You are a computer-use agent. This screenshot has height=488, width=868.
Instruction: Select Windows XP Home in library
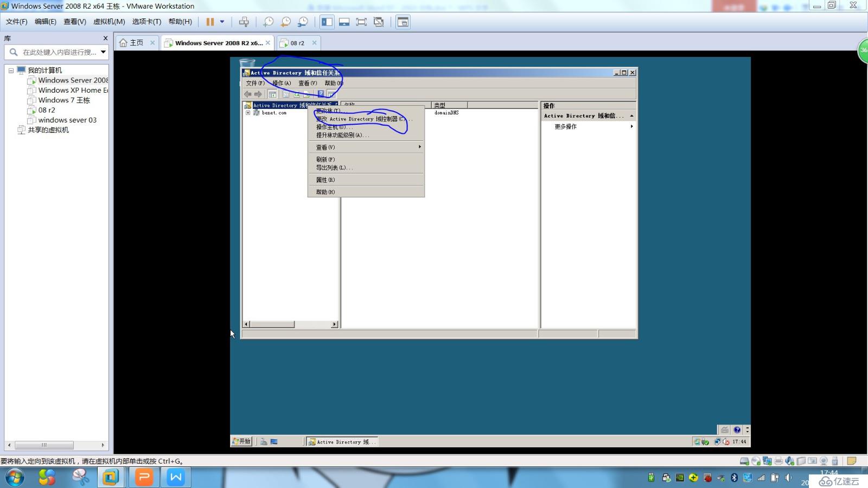pos(68,90)
